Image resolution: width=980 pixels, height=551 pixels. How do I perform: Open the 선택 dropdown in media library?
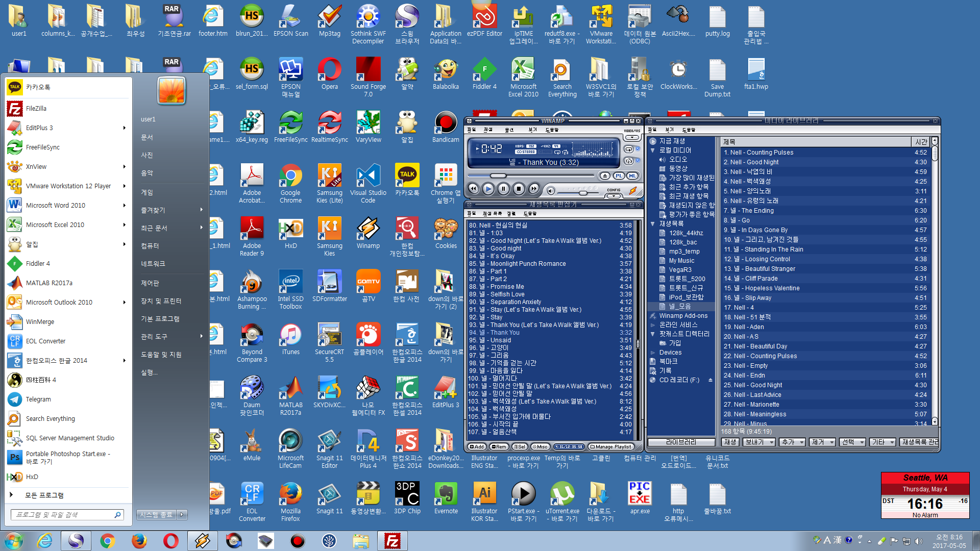click(x=852, y=442)
